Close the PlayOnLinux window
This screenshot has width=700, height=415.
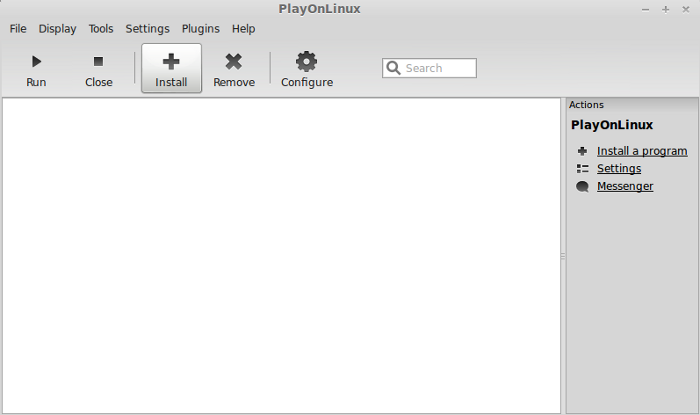click(x=686, y=9)
